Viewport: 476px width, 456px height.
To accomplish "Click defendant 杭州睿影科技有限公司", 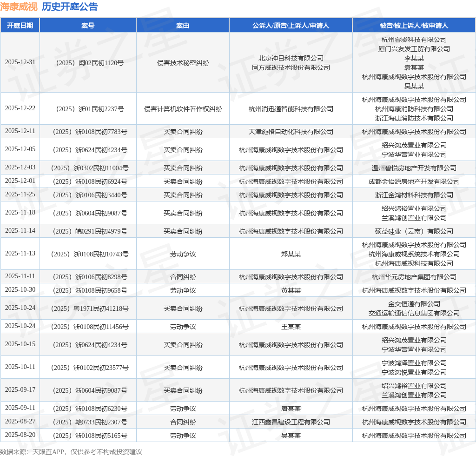I will 414,40.
